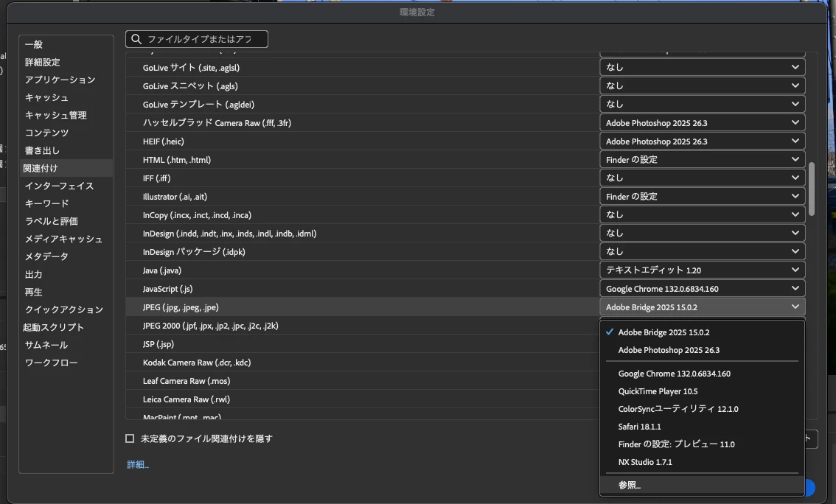Choose Adobe Bridge 2025 15.0.2 in the menu
The height and width of the screenshot is (504, 836).
click(x=702, y=332)
